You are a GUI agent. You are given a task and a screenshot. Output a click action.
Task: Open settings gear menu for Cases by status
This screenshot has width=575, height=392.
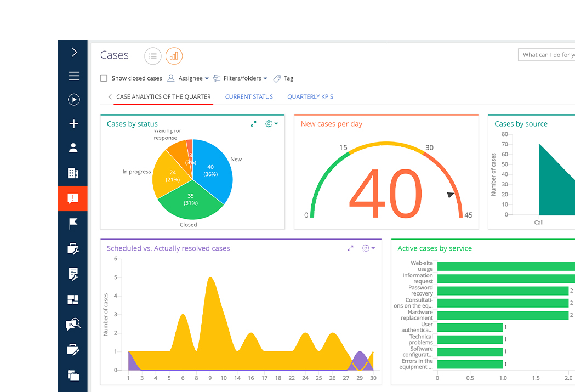pyautogui.click(x=271, y=124)
